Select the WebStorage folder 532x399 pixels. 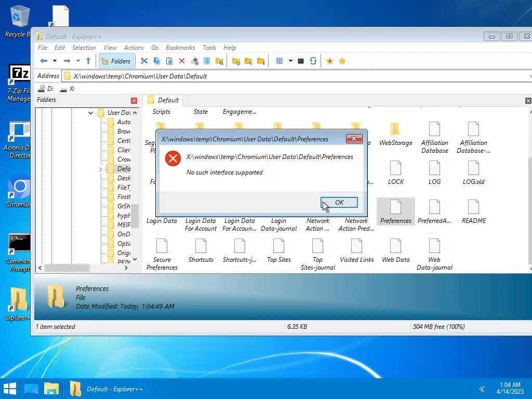395,135
